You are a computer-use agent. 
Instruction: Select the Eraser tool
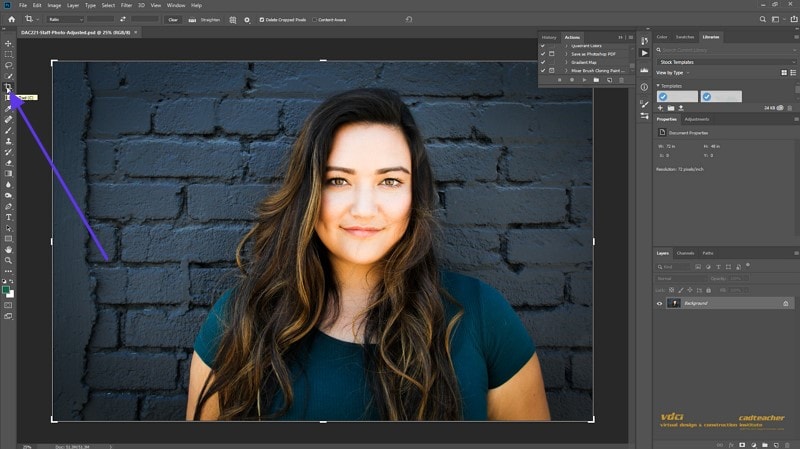pyautogui.click(x=8, y=163)
